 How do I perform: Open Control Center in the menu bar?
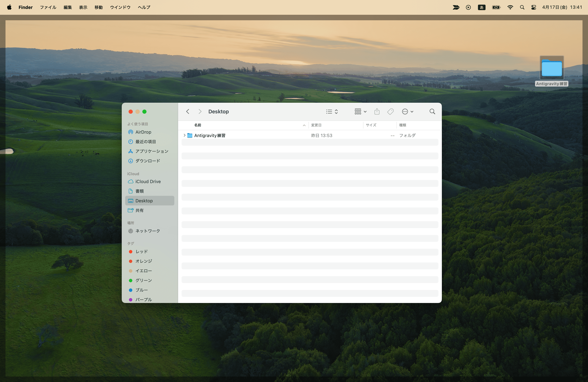(x=533, y=7)
